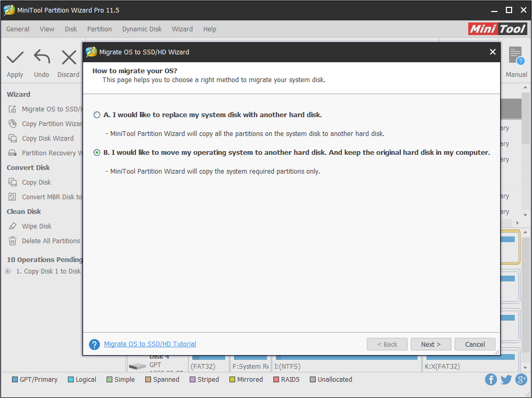Click Convert MBR Disk sidebar icon

[x=13, y=197]
